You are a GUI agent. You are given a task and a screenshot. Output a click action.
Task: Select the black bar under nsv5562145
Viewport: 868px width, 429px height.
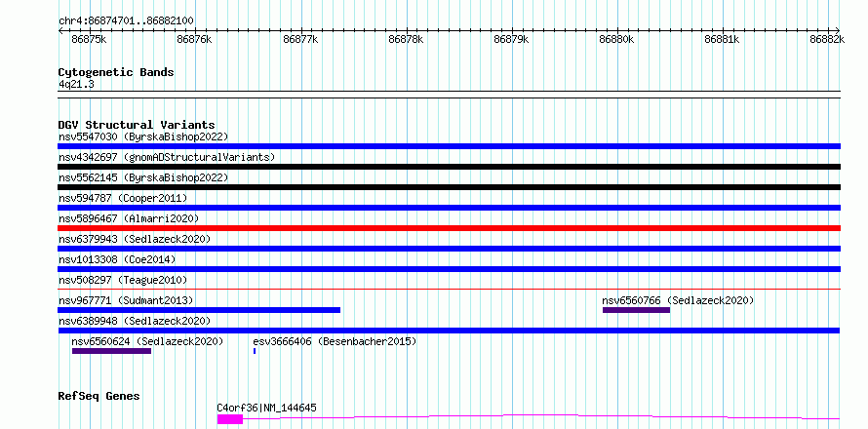(x=449, y=187)
